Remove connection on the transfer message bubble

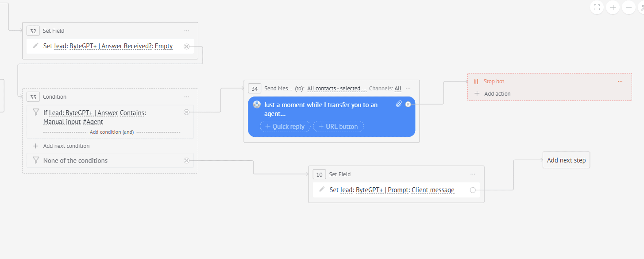pos(408,104)
